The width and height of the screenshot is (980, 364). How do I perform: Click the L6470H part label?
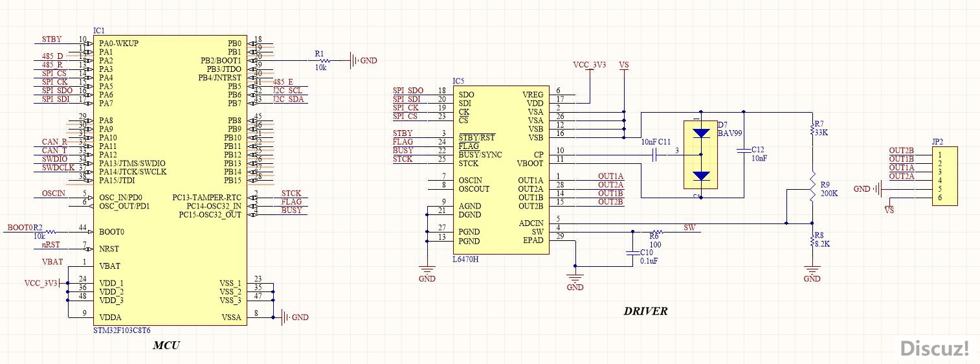pos(466,258)
